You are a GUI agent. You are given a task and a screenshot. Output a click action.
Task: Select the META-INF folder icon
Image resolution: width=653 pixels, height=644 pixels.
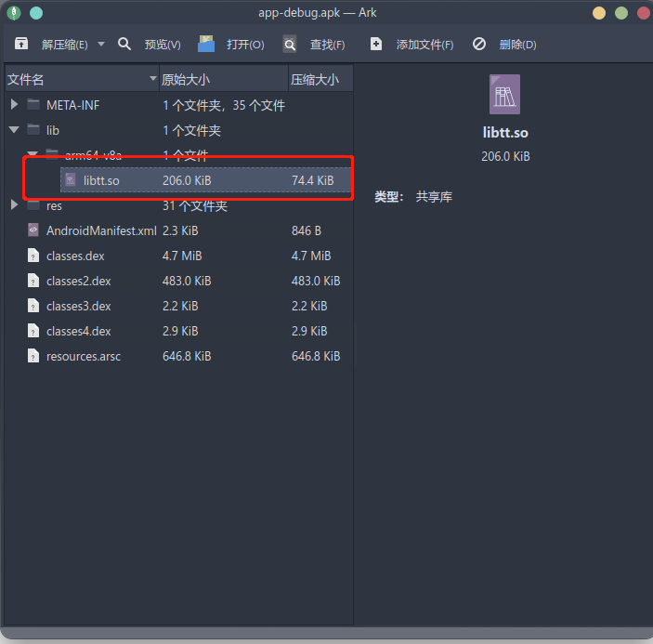33,104
